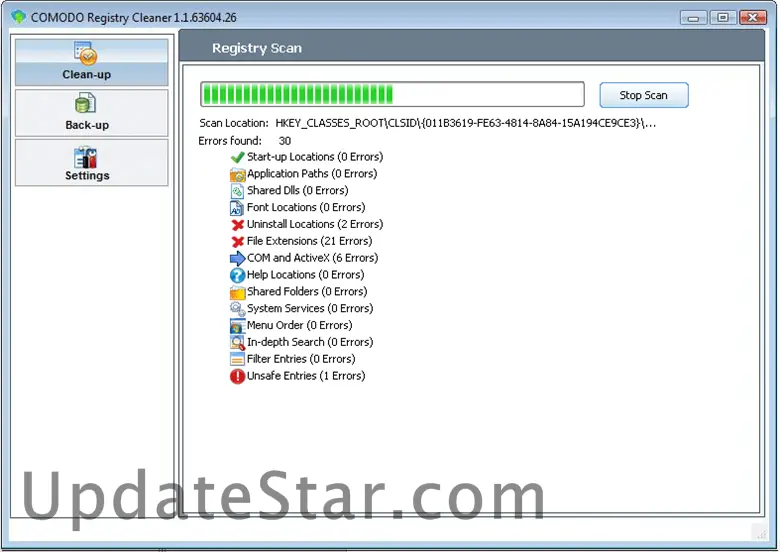Click the Shared Folders folder icon

237,292
